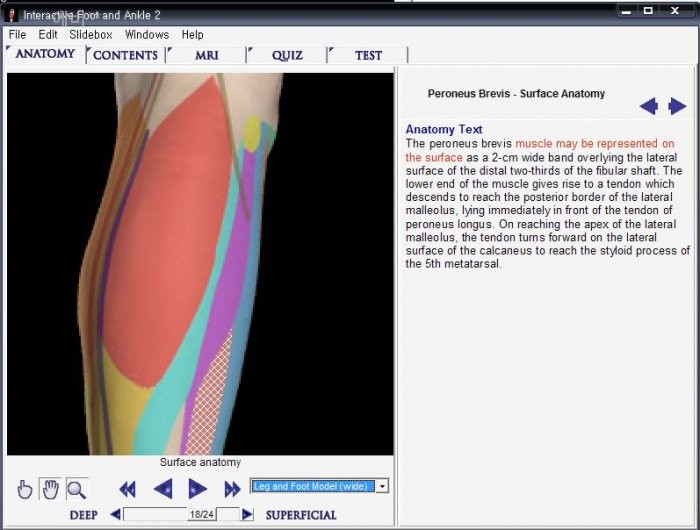The height and width of the screenshot is (530, 700).
Task: Select the pointing hand tool
Action: [25, 489]
